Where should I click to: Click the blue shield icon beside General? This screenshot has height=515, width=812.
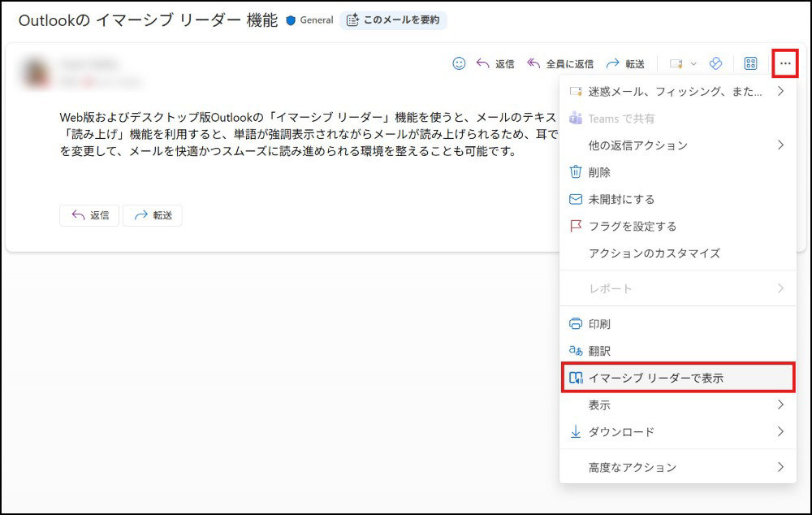point(291,20)
